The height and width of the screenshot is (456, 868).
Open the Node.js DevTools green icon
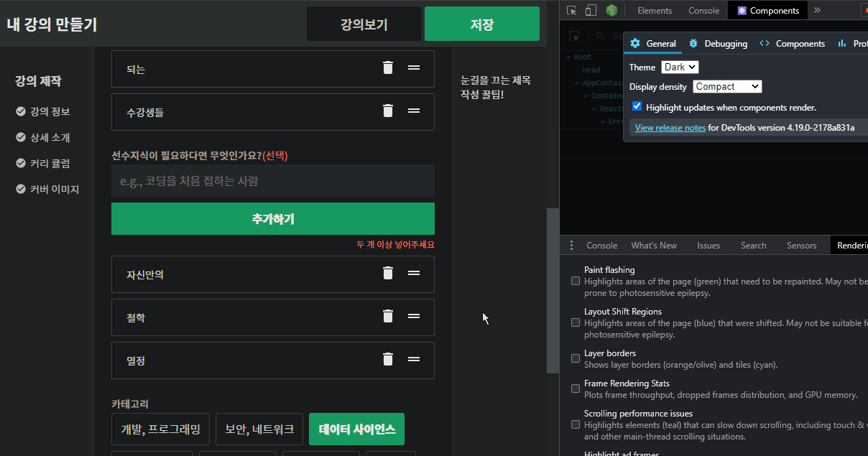click(611, 10)
